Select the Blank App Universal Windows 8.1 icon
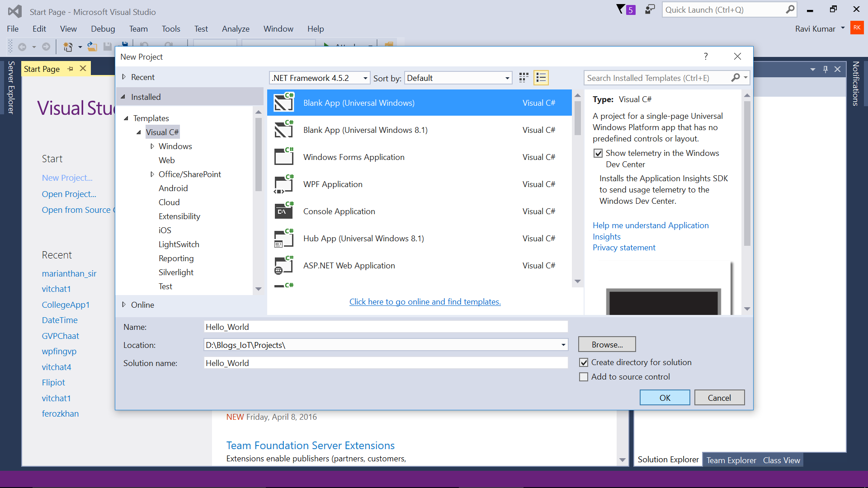Image resolution: width=868 pixels, height=488 pixels. click(x=284, y=130)
